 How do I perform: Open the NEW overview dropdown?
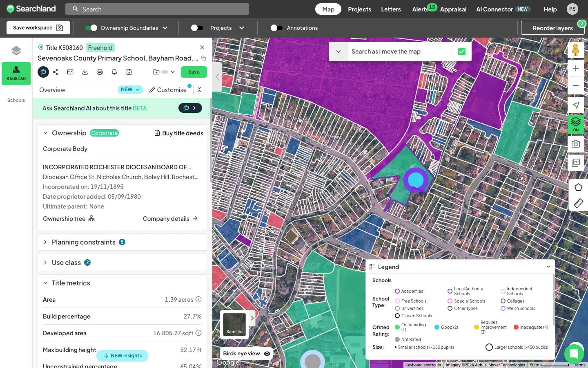pos(130,90)
